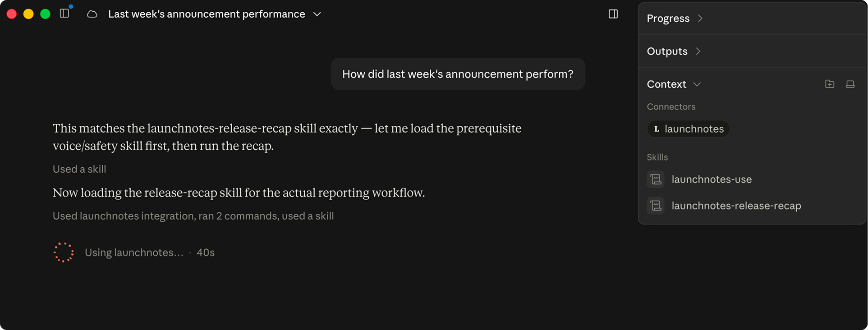Open the launchnotes-use skill
This screenshot has height=330, width=868.
[x=712, y=179]
